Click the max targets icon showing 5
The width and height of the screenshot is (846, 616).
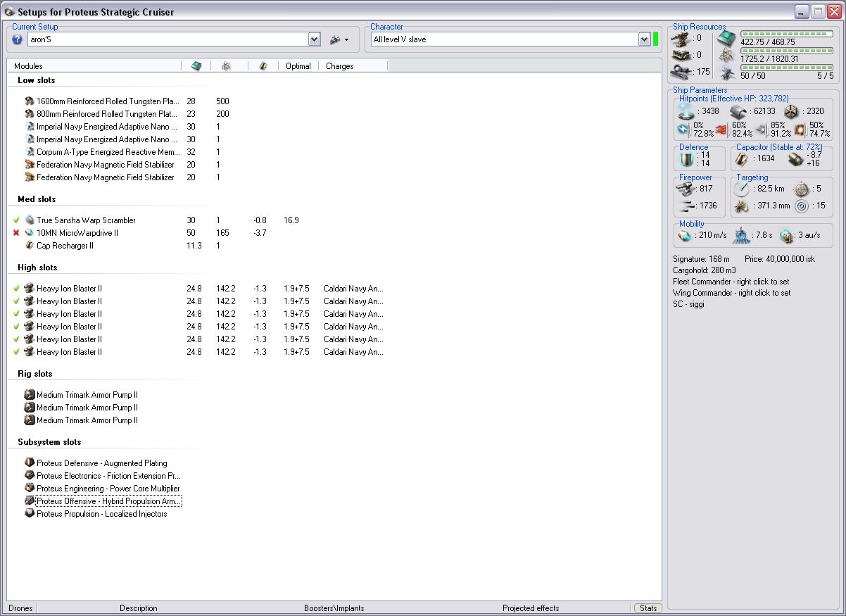click(801, 189)
